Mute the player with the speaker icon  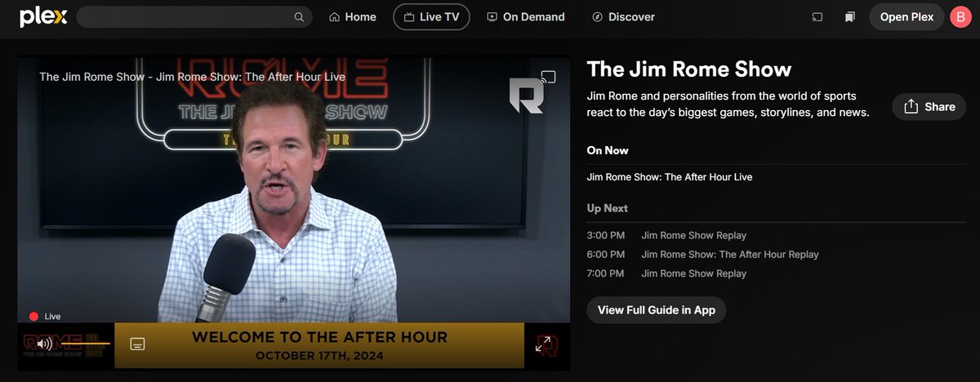click(x=44, y=344)
